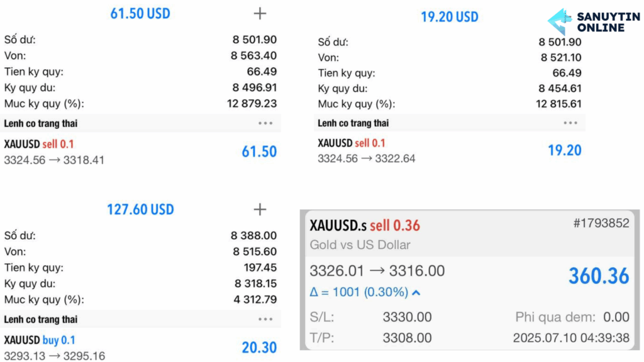Tap the T/P value 3308.00
The width and height of the screenshot is (644, 362).
tap(407, 337)
